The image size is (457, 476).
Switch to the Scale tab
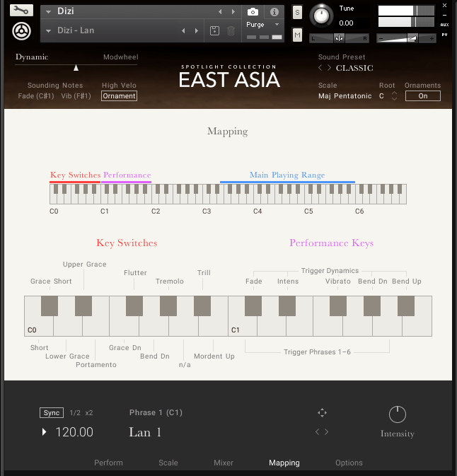click(168, 463)
